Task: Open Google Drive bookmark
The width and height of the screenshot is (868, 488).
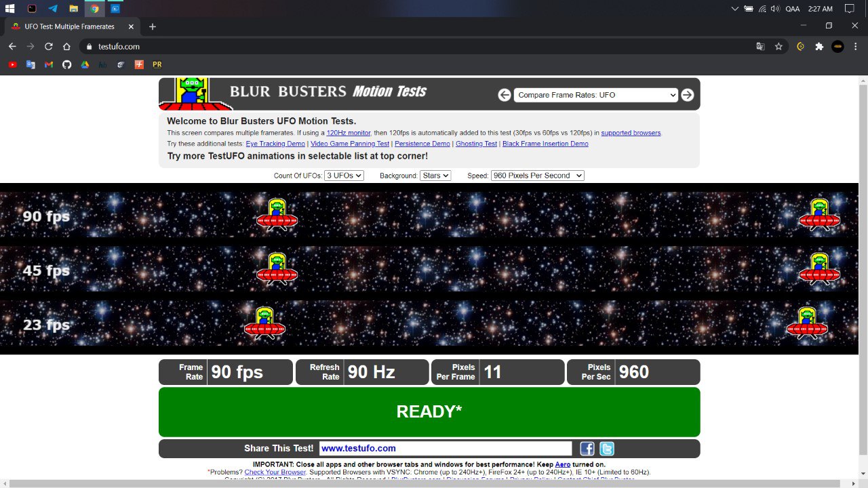Action: [85, 64]
